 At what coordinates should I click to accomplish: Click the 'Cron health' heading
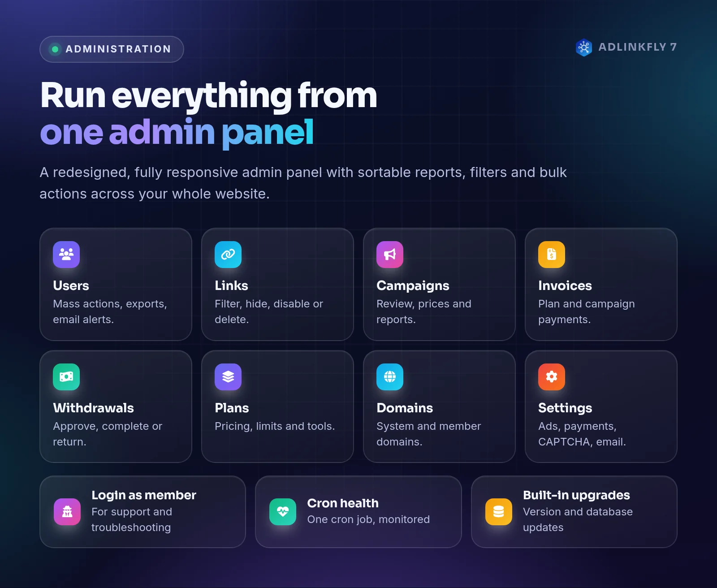pyautogui.click(x=343, y=503)
